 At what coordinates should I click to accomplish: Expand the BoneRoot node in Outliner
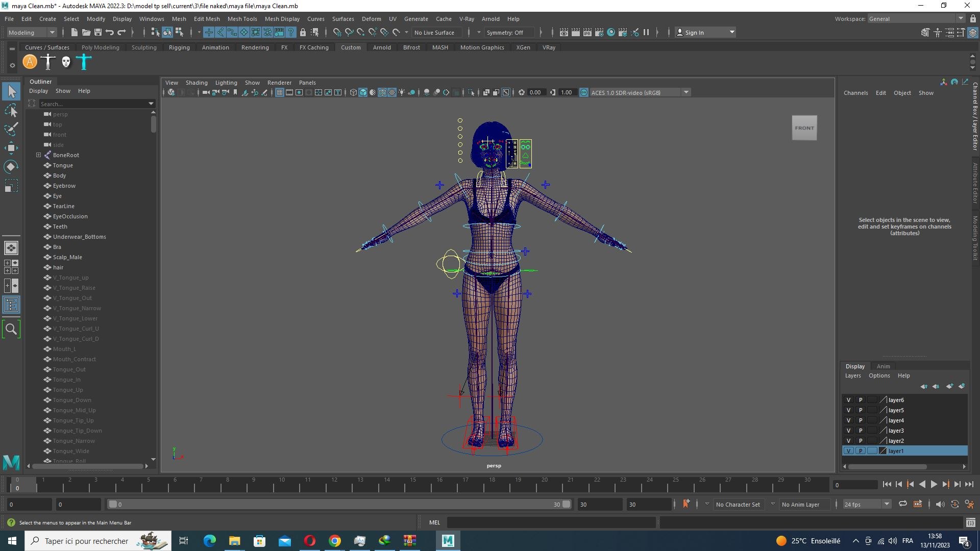(38, 155)
